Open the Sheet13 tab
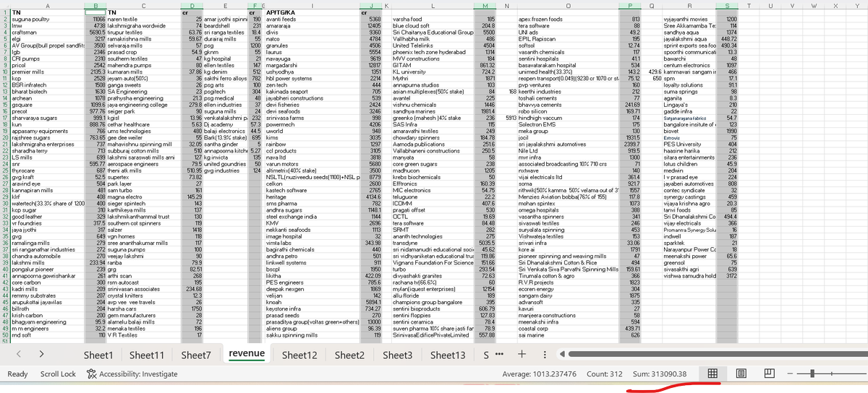This screenshot has height=393, width=868. point(447,355)
